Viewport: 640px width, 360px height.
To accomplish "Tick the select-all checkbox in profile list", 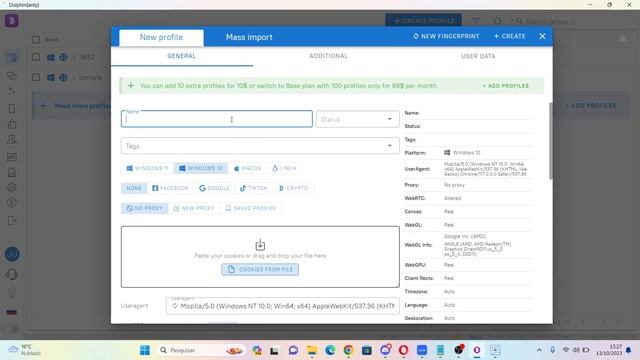I will click(36, 40).
